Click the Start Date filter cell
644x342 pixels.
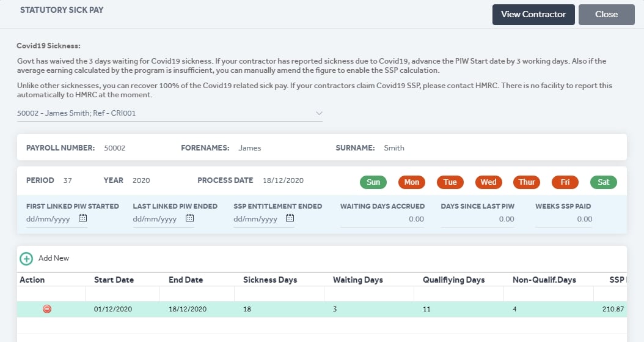(x=122, y=294)
